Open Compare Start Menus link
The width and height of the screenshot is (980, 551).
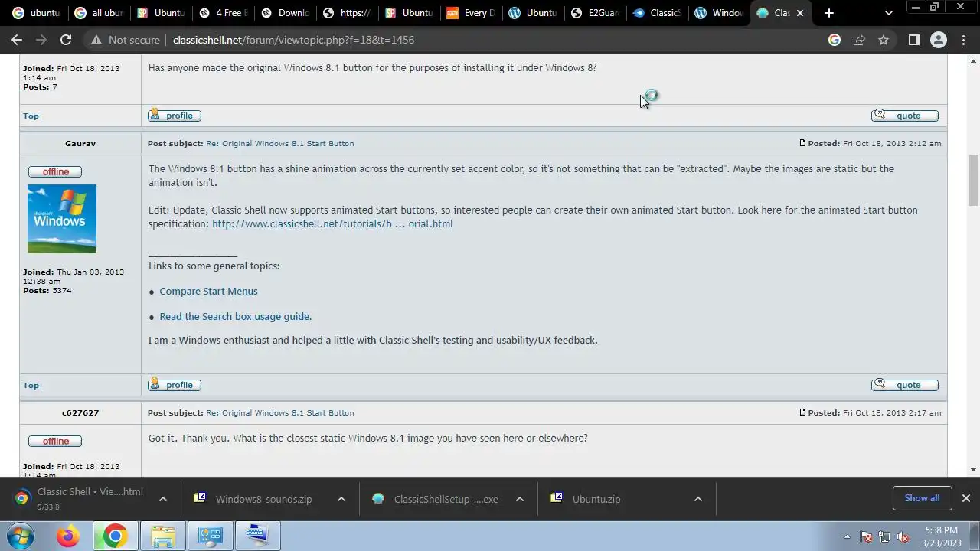coord(208,291)
